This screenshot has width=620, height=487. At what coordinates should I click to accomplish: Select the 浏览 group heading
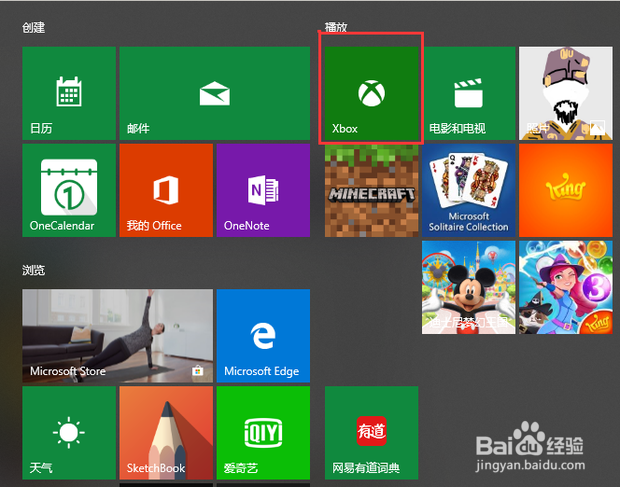(34, 270)
